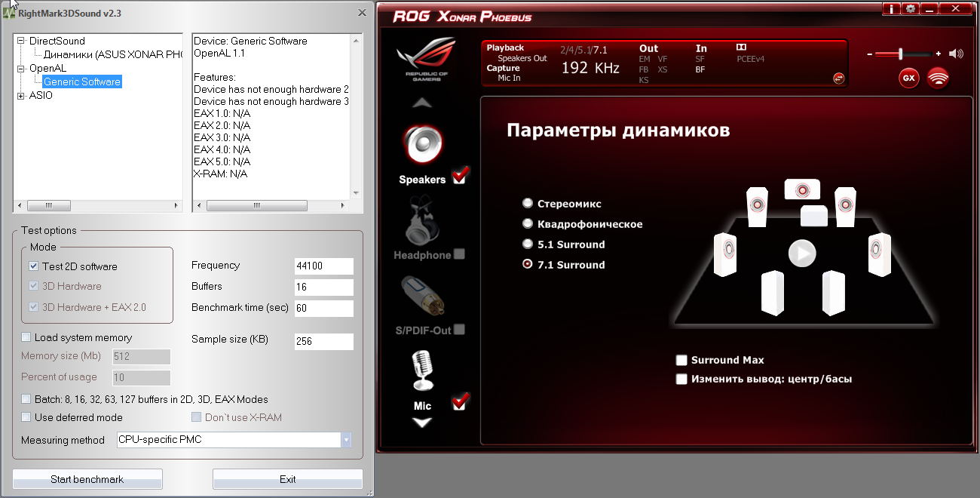The height and width of the screenshot is (498, 980).
Task: Click the Buffers input field
Action: click(x=323, y=287)
